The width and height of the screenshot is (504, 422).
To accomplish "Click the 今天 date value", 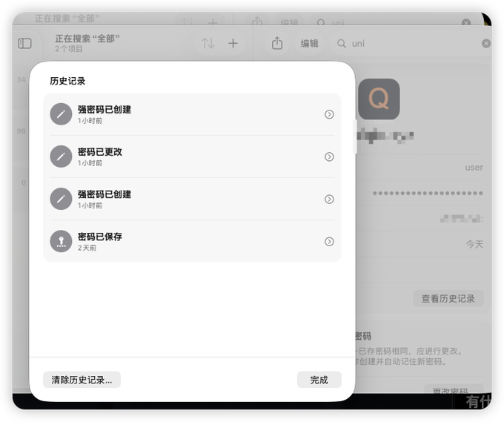I will tap(474, 245).
